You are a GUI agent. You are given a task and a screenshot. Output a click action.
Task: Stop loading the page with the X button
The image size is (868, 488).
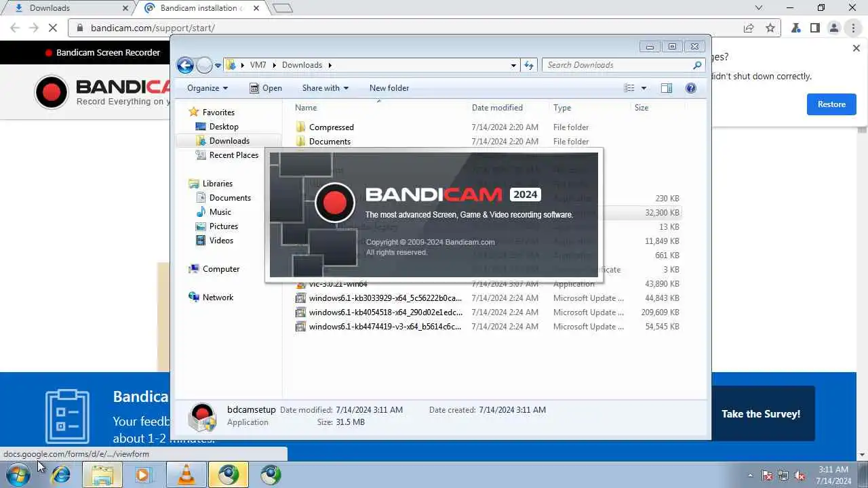click(54, 28)
